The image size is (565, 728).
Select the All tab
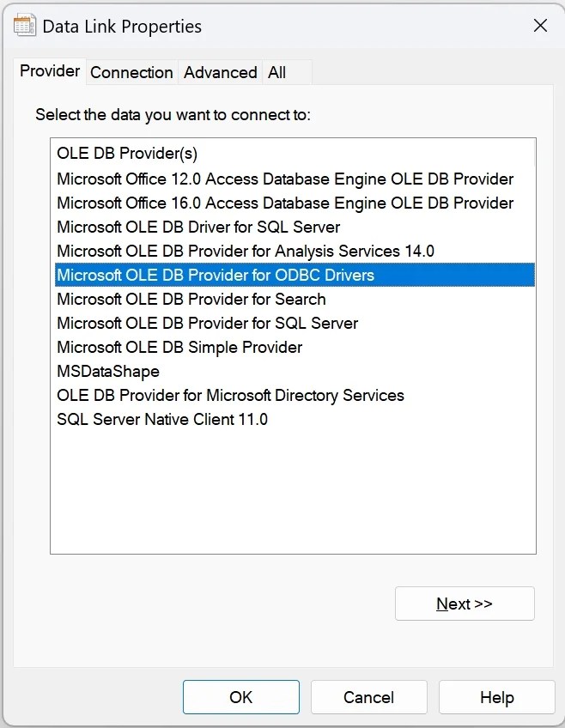(x=276, y=73)
